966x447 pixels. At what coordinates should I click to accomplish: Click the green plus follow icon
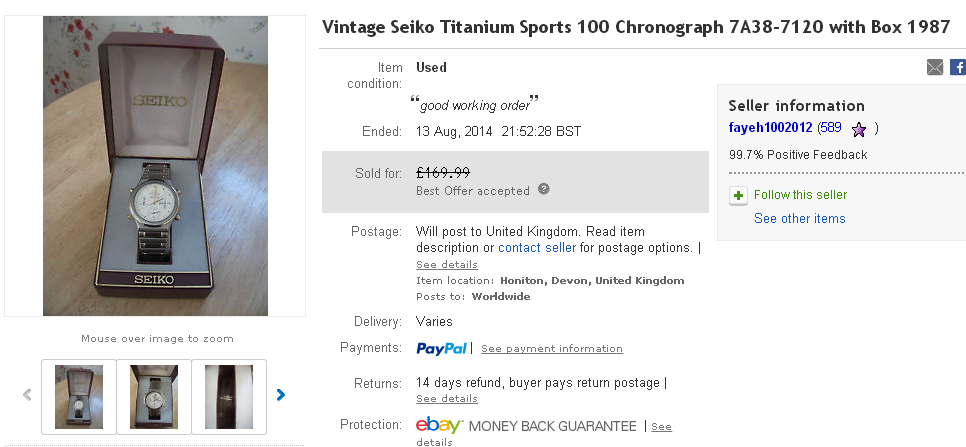coord(738,195)
